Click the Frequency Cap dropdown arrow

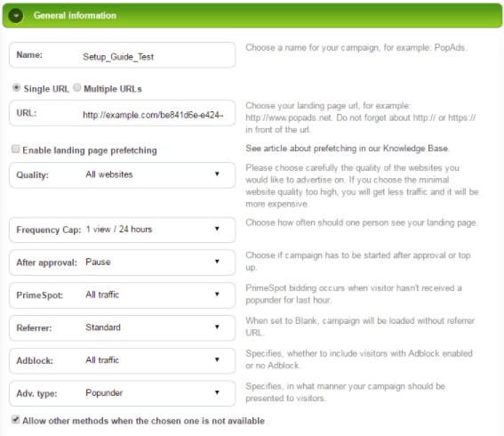pyautogui.click(x=217, y=229)
